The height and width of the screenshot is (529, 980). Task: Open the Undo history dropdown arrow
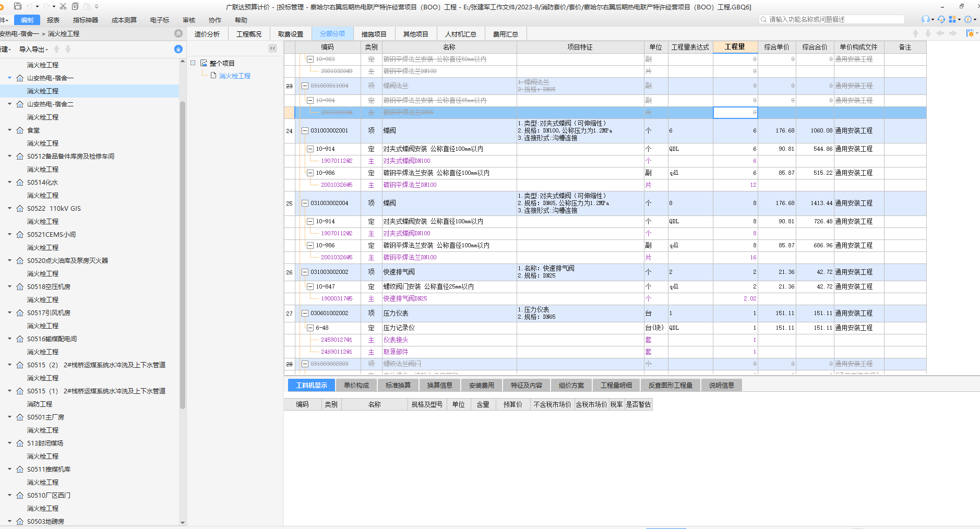[x=37, y=7]
